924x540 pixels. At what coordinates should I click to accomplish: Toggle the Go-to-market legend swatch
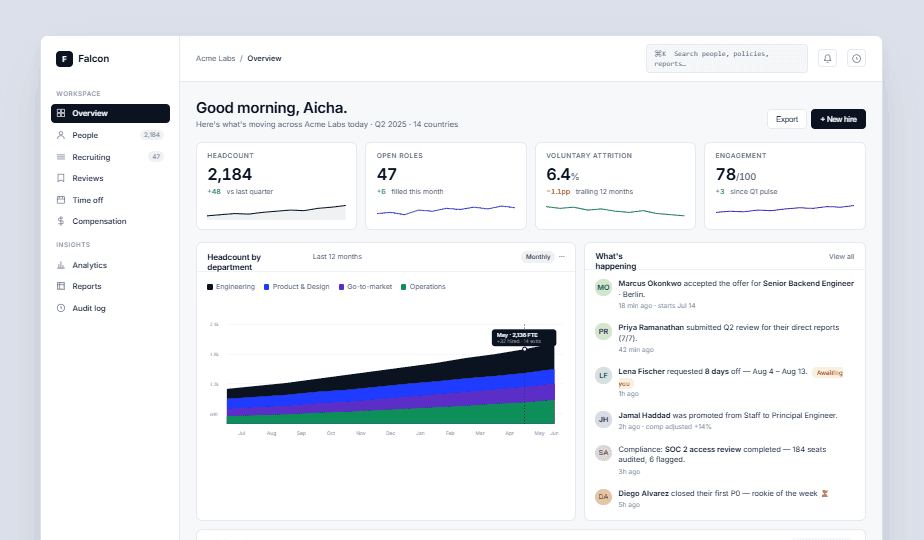pyautogui.click(x=341, y=287)
